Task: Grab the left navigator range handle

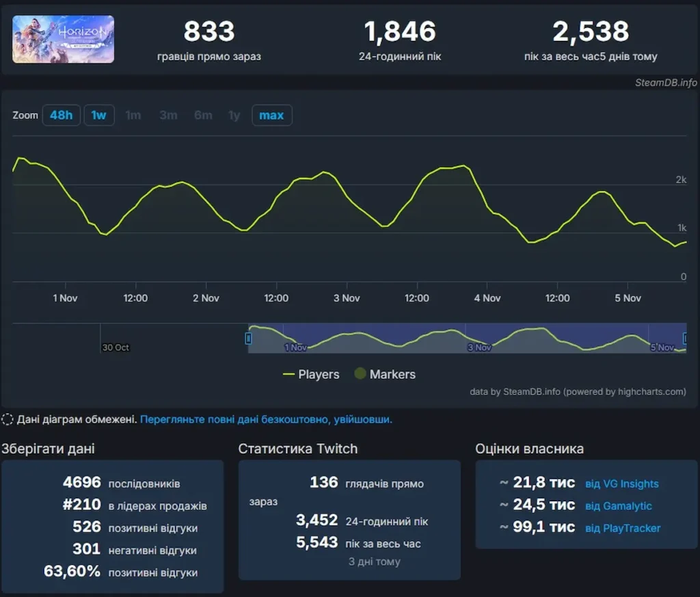Action: pos(249,339)
